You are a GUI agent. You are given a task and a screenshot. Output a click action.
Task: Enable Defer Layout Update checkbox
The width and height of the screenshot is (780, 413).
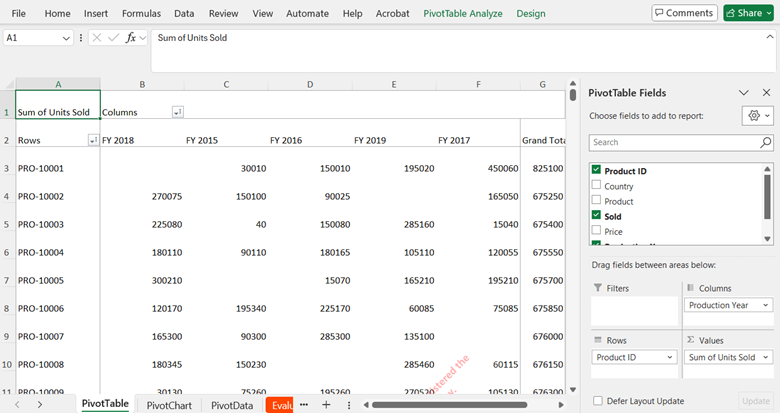pyautogui.click(x=598, y=401)
